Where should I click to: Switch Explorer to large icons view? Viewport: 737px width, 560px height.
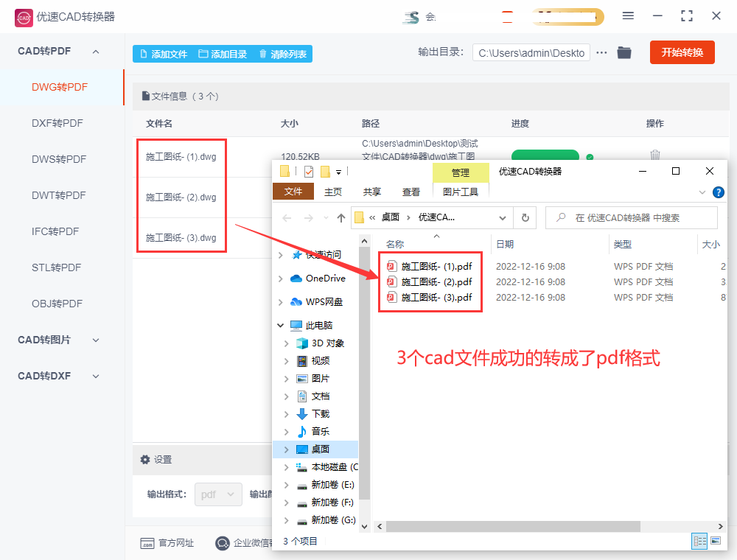pos(716,541)
